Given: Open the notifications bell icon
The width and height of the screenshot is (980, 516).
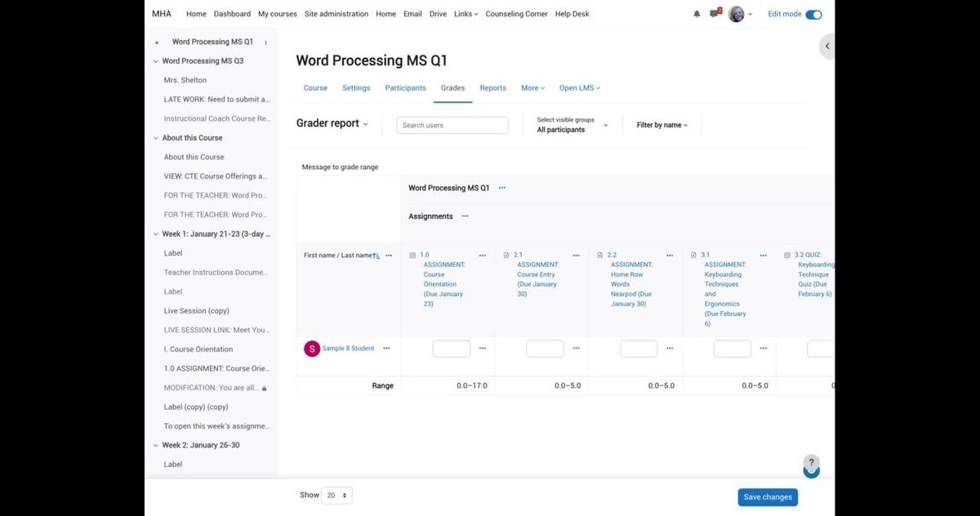Looking at the screenshot, I should point(697,14).
